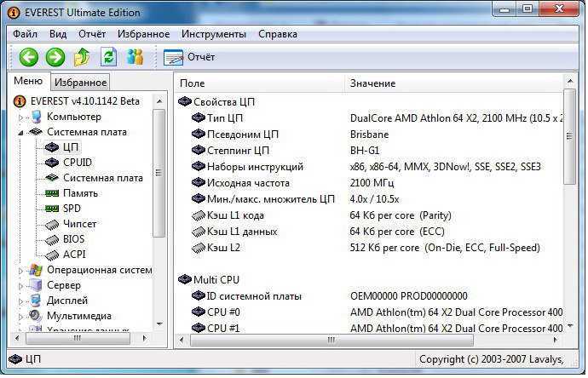
Task: Expand the Операционная система node
Action: point(20,271)
